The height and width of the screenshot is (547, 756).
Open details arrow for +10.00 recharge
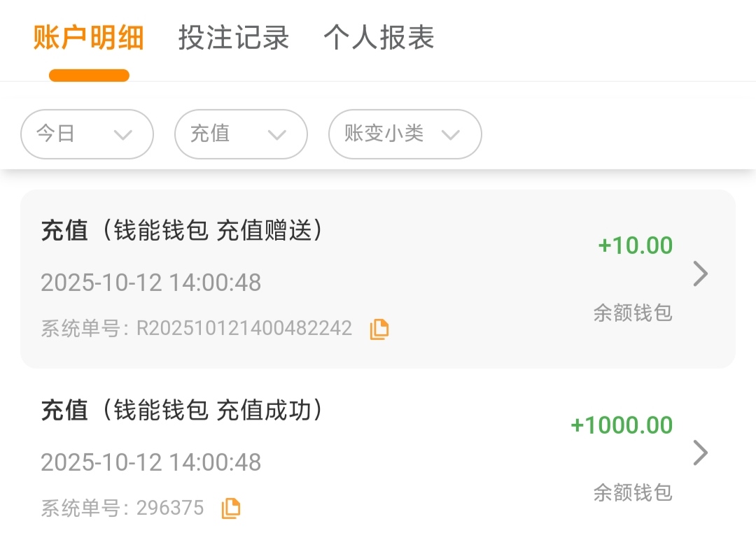(700, 274)
